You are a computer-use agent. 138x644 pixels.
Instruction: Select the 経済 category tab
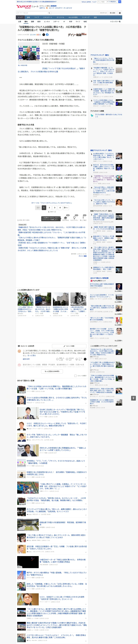point(39,21)
